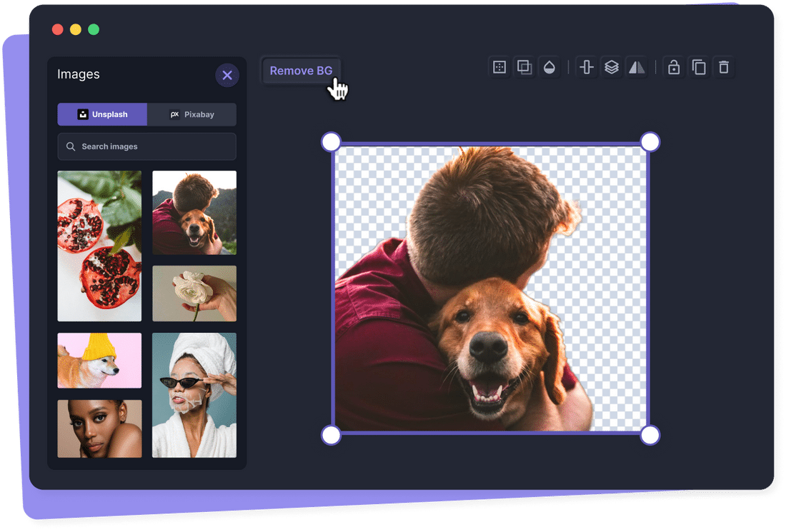Click the flip mirror icon

(636, 67)
